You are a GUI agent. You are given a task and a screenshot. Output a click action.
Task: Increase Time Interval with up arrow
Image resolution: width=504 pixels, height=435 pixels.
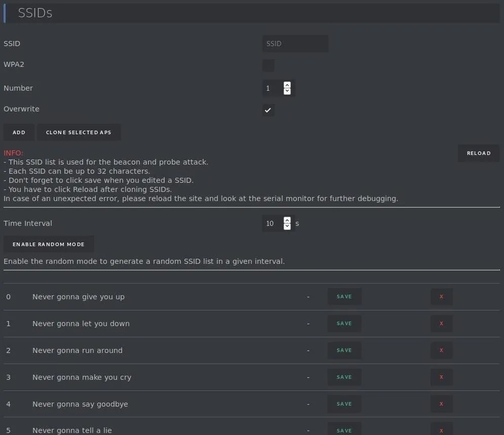click(x=287, y=220)
